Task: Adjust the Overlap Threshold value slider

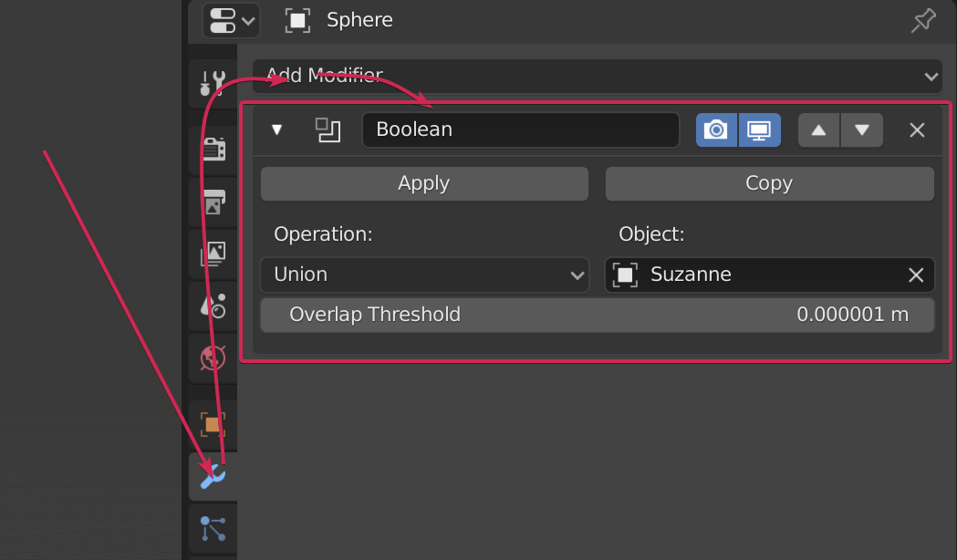Action: (x=598, y=315)
